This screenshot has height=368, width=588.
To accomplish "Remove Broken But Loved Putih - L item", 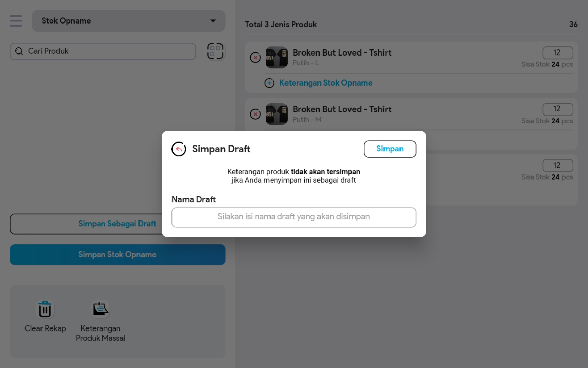I will pos(255,58).
